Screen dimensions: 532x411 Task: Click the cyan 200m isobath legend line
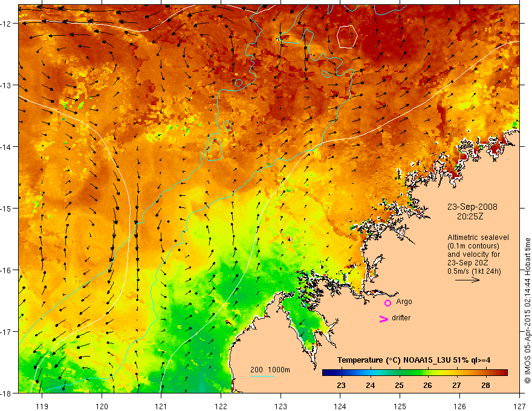point(262,376)
